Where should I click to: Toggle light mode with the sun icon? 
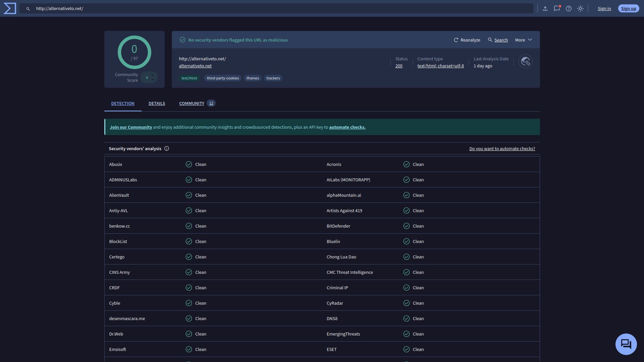tap(580, 8)
